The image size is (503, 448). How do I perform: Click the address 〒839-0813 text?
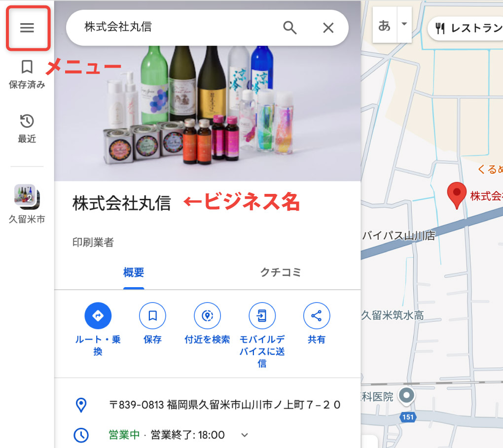pos(224,405)
